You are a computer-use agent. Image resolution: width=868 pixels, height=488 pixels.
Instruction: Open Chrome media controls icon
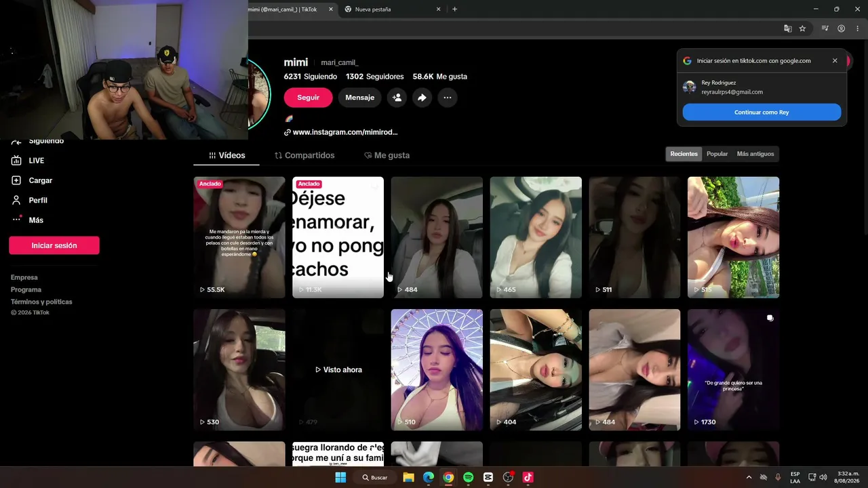[825, 28]
